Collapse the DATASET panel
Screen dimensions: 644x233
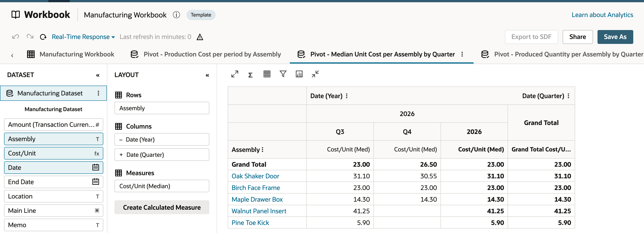pyautogui.click(x=98, y=75)
